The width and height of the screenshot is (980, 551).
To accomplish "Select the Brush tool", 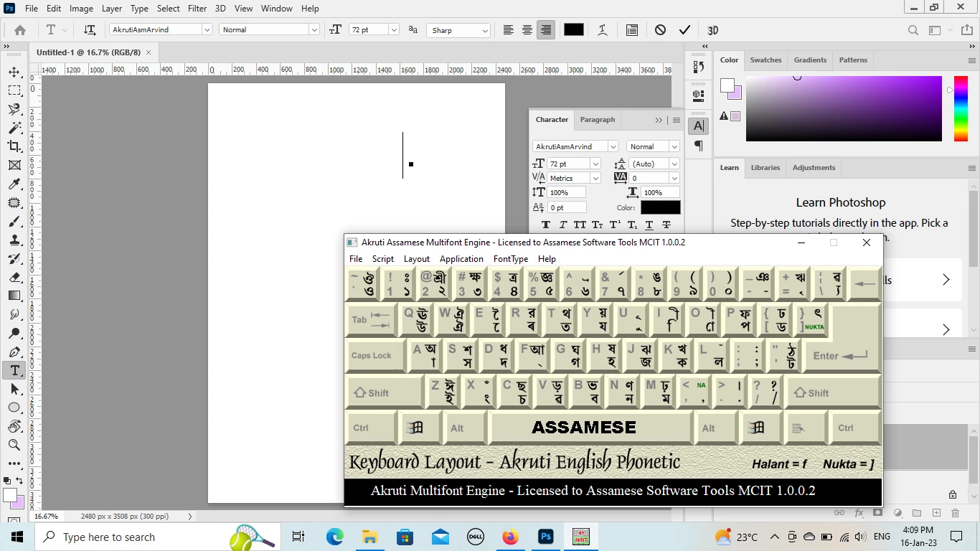I will point(14,221).
